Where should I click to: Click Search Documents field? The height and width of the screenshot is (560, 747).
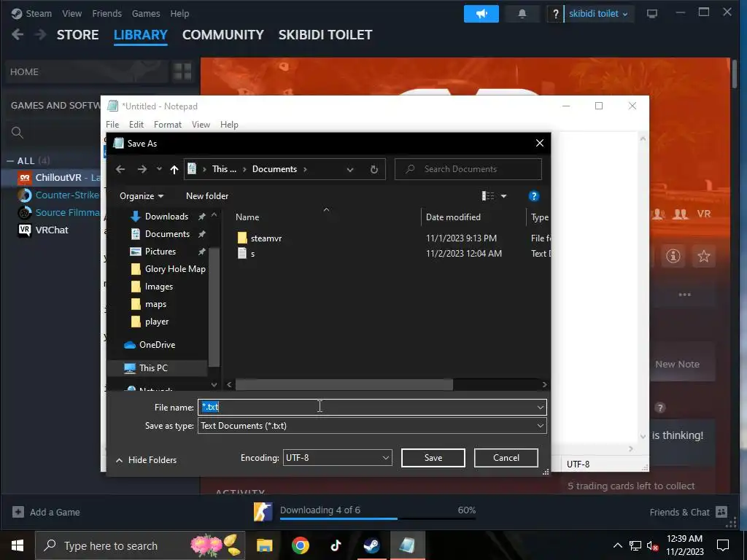[468, 169]
